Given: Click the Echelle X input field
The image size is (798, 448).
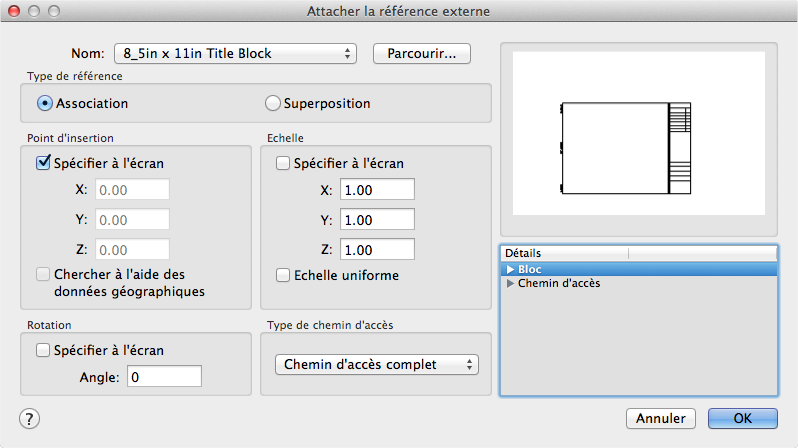Looking at the screenshot, I should click(x=377, y=190).
